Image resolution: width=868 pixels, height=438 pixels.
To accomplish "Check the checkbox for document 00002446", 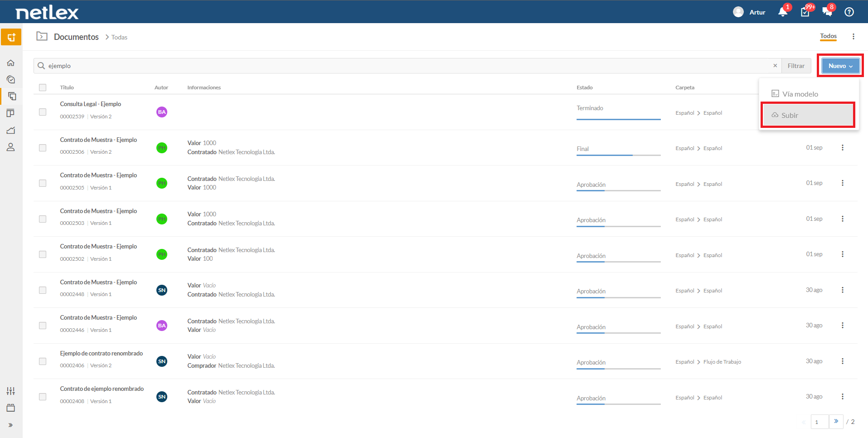I will pos(43,326).
